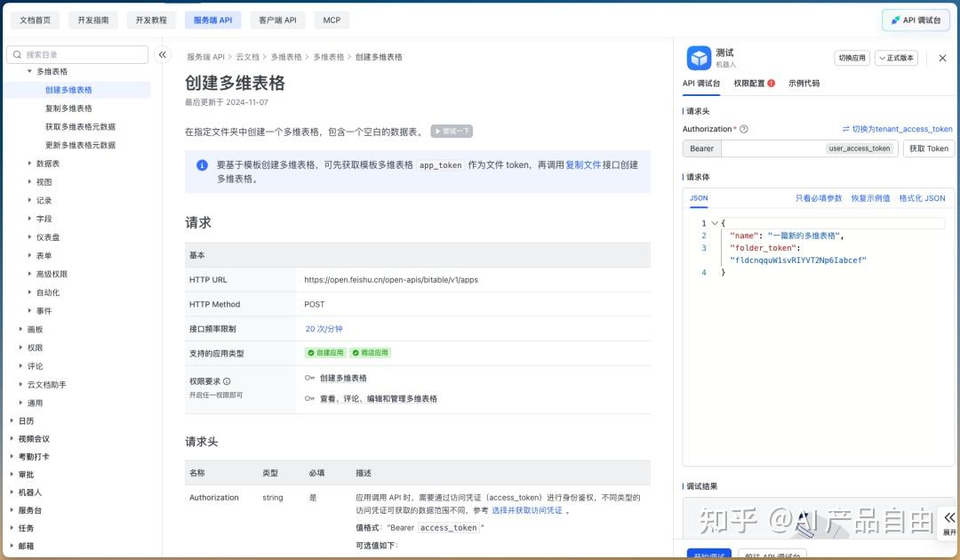The width and height of the screenshot is (960, 560).
Task: Open 更新多维表格元数据 in sidebar
Action: 80,145
